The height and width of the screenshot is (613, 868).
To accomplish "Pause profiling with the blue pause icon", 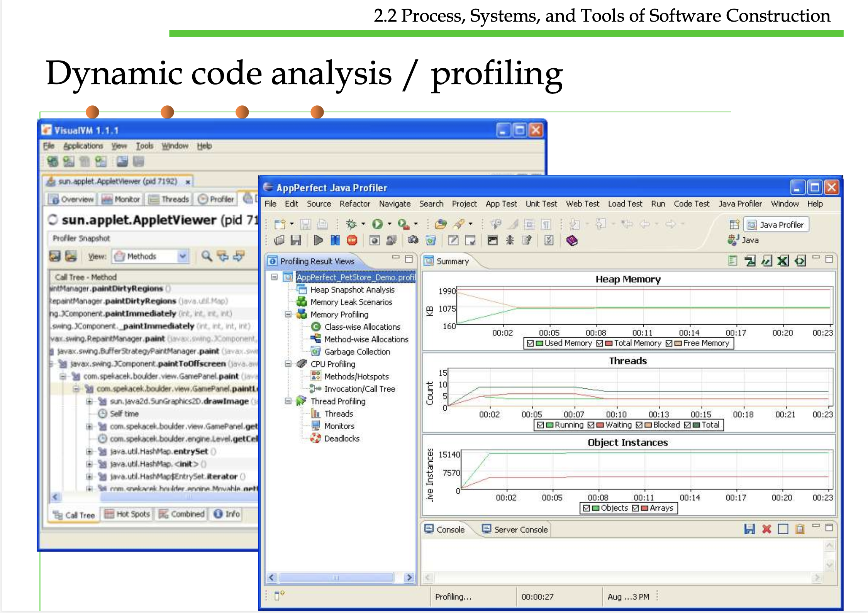I will (x=335, y=240).
